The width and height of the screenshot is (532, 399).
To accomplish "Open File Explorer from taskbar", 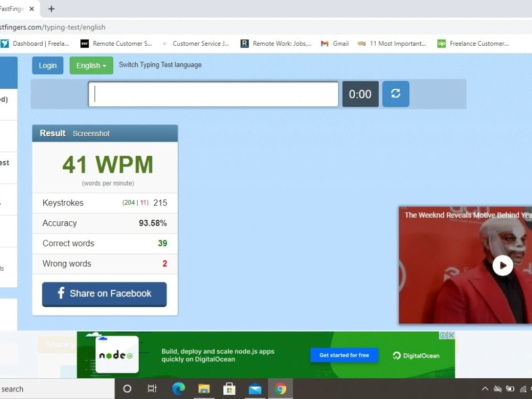I will (x=204, y=389).
